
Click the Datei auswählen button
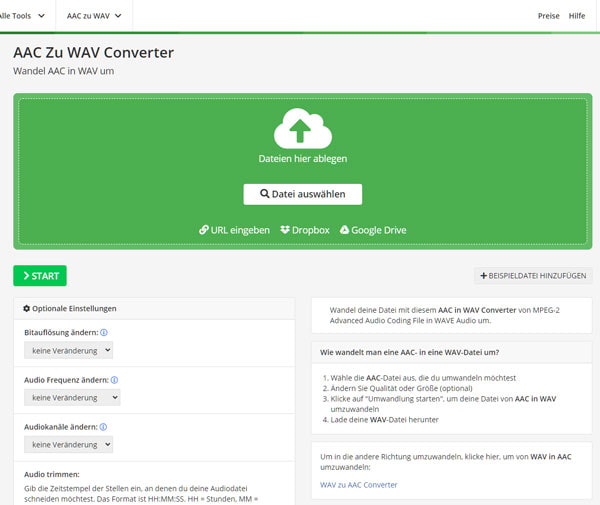pos(302,194)
